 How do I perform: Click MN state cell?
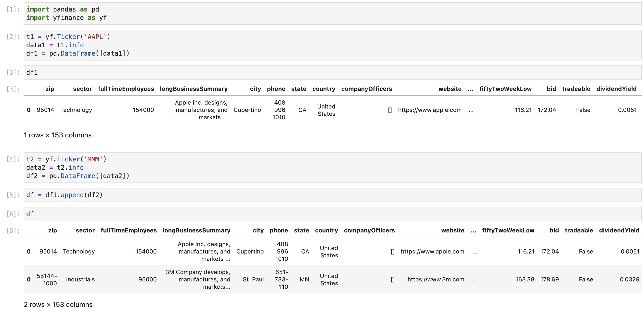coord(304,279)
